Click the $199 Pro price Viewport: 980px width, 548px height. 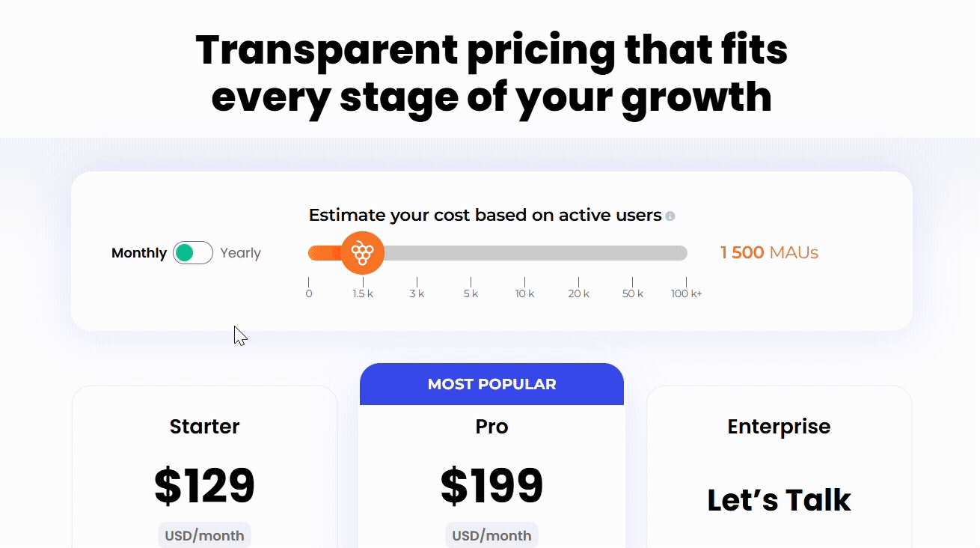tap(491, 486)
